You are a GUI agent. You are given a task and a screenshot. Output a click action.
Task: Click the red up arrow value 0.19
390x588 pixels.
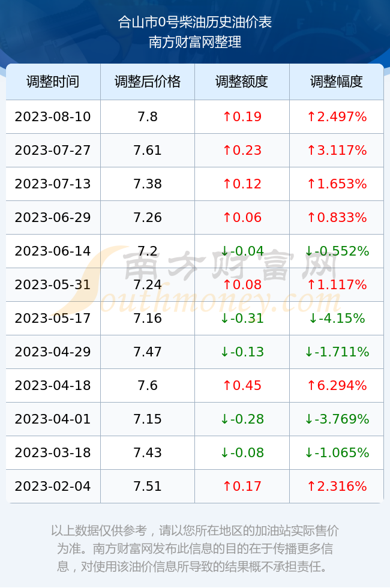[x=242, y=116]
